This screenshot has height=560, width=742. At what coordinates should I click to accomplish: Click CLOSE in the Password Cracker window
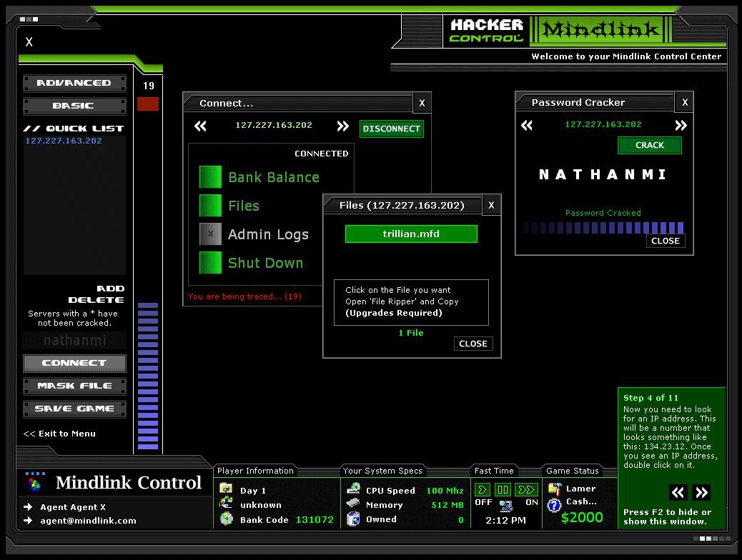[x=666, y=241]
